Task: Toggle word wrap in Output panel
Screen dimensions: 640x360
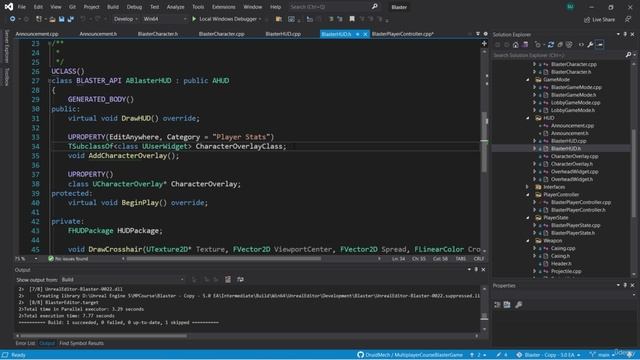Action: coord(240,279)
